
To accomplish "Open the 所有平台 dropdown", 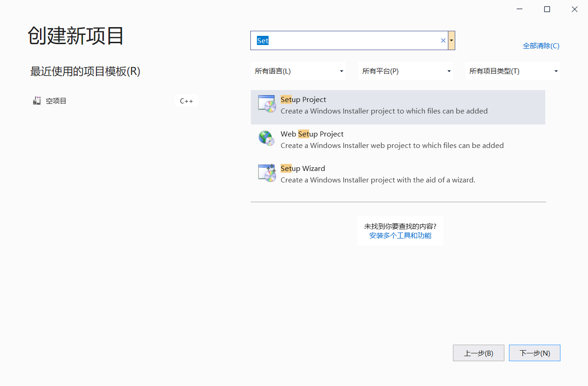I will coord(406,71).
